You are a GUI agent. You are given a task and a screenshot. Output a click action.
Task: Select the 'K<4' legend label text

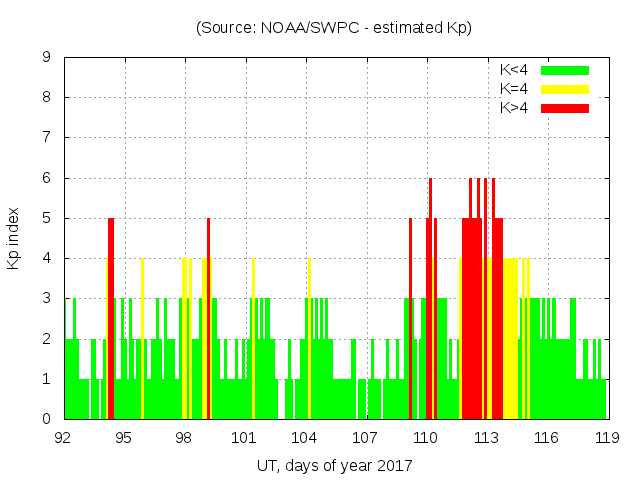(x=516, y=70)
